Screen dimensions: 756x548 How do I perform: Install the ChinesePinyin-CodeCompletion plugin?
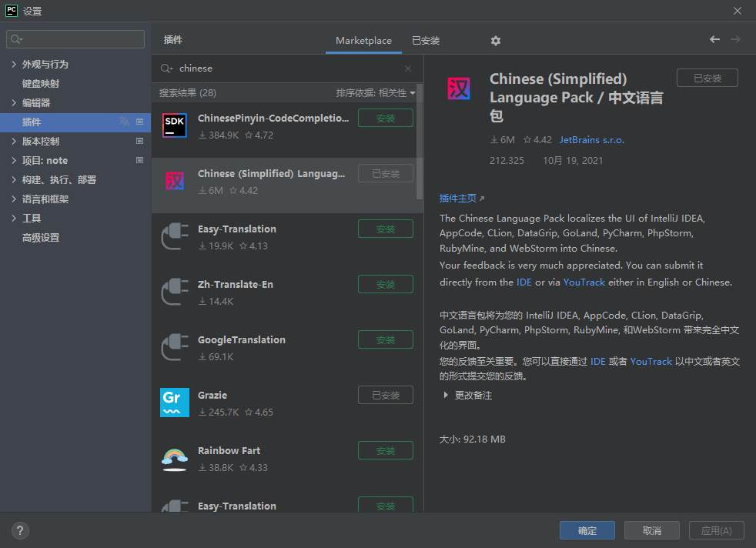click(385, 118)
